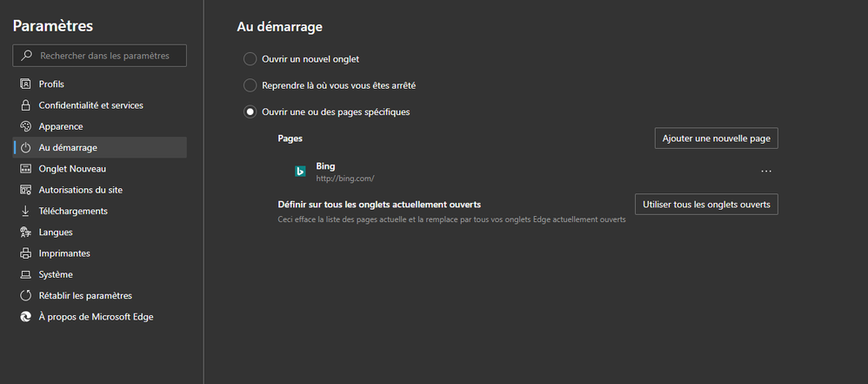
Task: Go to Système settings
Action: 100,275
